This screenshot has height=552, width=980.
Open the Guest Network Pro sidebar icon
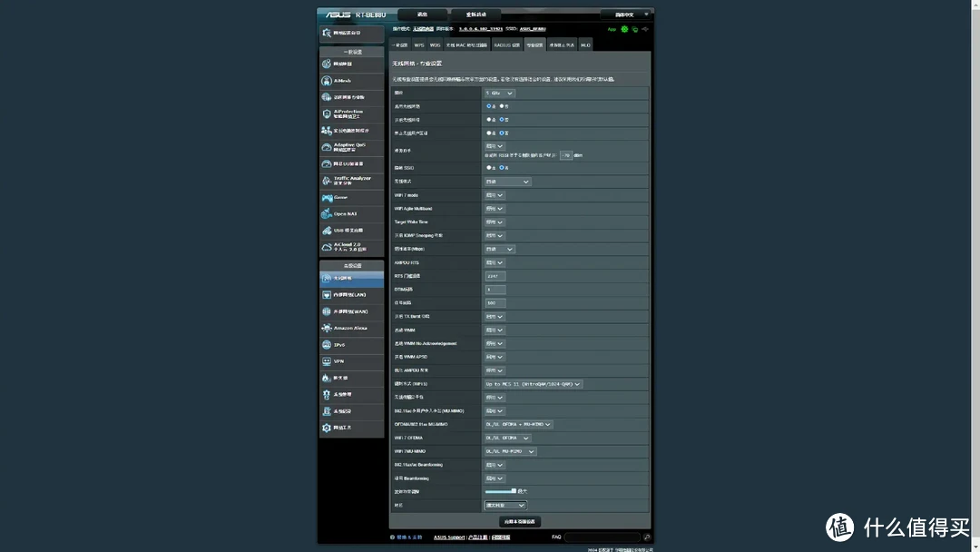click(327, 97)
